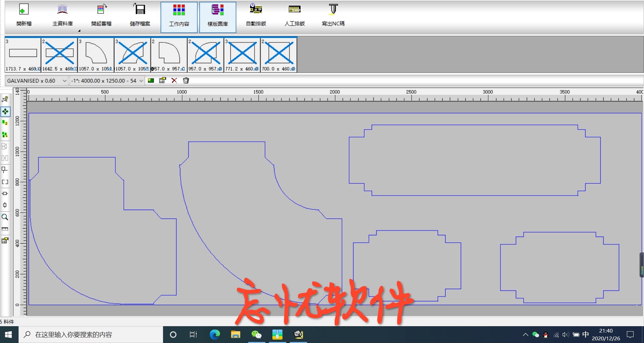Click the long rectangular notched part on sheet
The width and height of the screenshot is (644, 343).
pos(475,160)
